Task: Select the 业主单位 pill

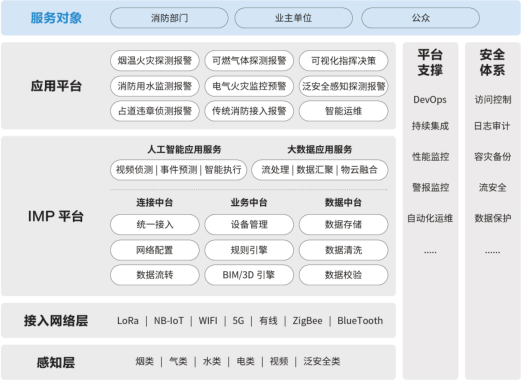Action: (294, 18)
